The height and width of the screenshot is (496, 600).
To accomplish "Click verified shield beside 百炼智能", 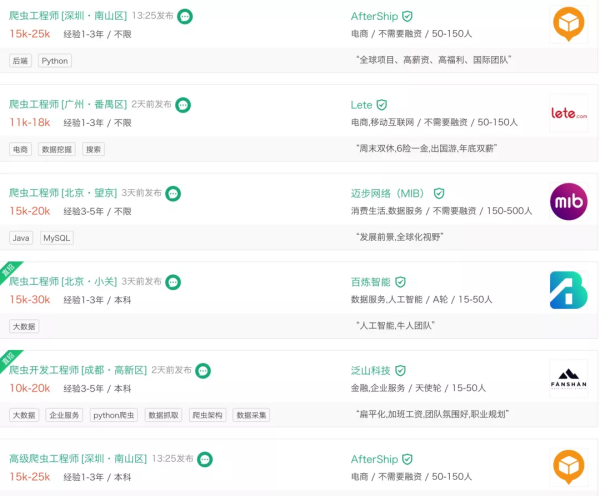I will (401, 282).
